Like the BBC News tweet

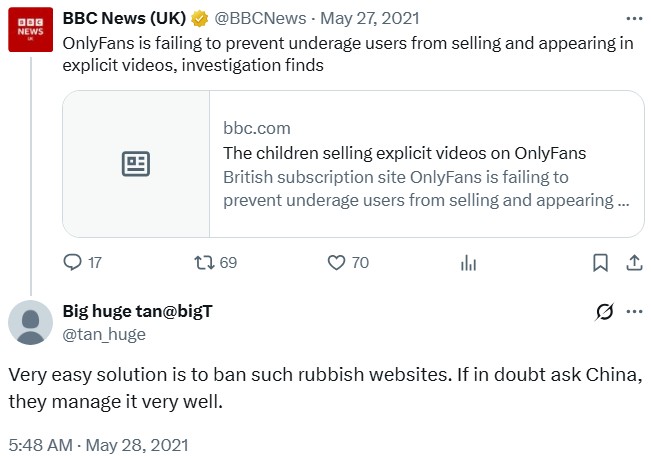click(x=337, y=263)
